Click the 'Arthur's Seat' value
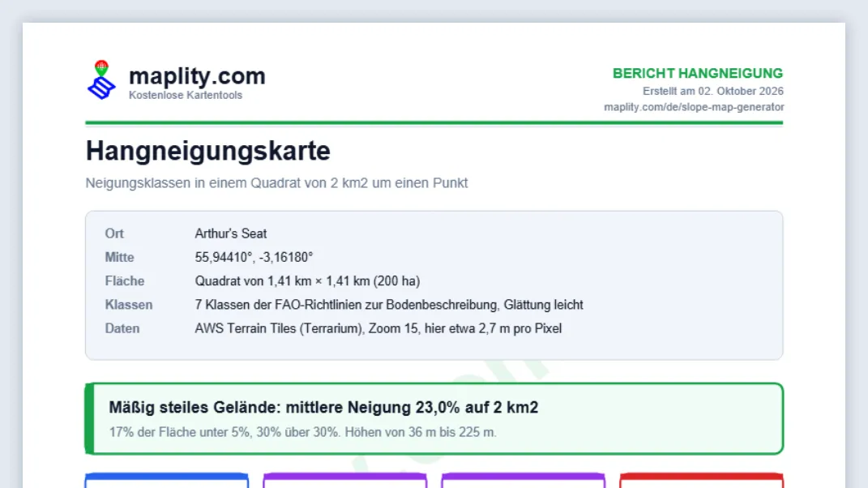The height and width of the screenshot is (488, 868). [231, 233]
